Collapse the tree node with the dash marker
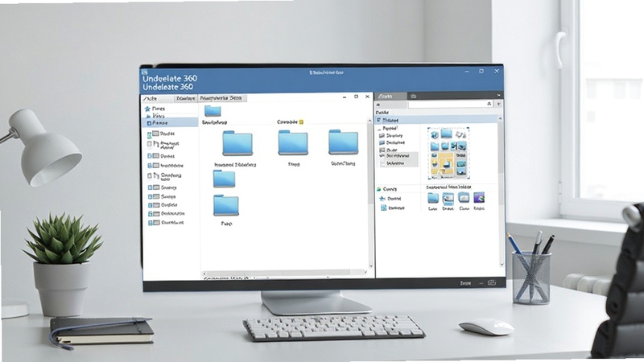644x362 pixels. pos(379,129)
